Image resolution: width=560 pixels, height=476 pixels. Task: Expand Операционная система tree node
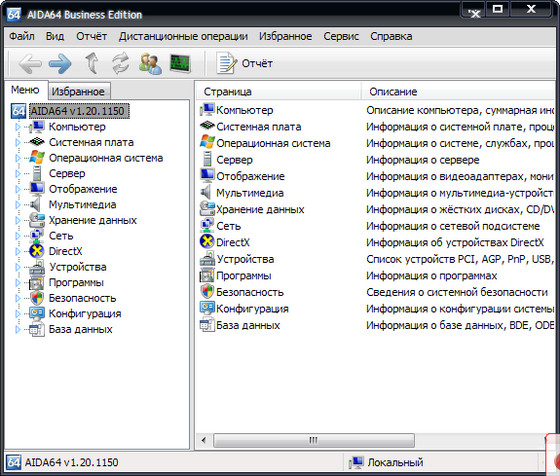(18, 158)
